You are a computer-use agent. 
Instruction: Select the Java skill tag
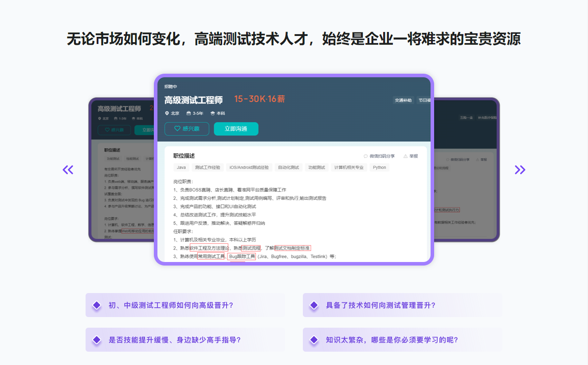tap(181, 167)
